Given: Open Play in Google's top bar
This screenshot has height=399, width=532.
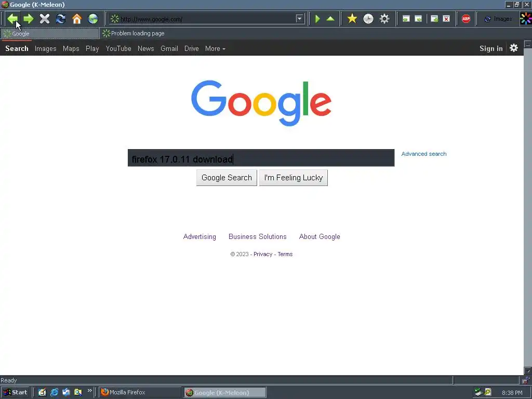Looking at the screenshot, I should point(92,48).
